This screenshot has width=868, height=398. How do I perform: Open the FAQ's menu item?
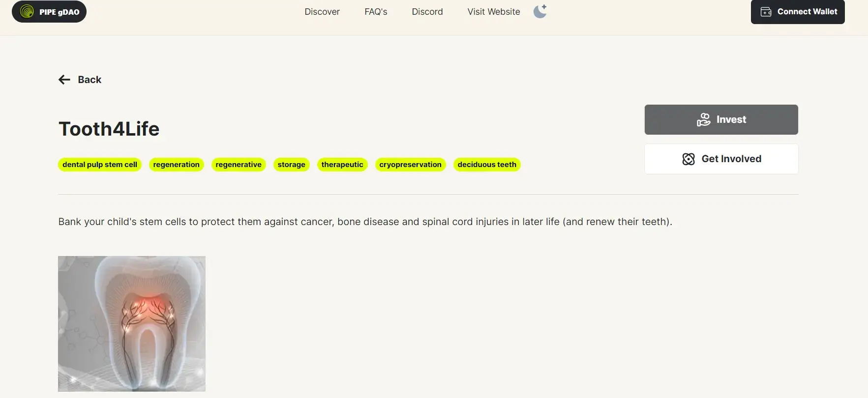[x=376, y=12]
